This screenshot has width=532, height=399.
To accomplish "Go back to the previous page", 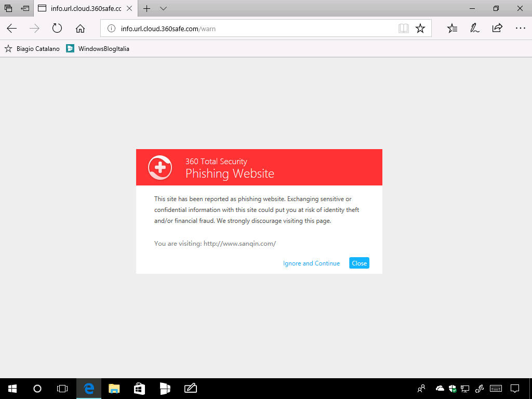I will [12, 29].
